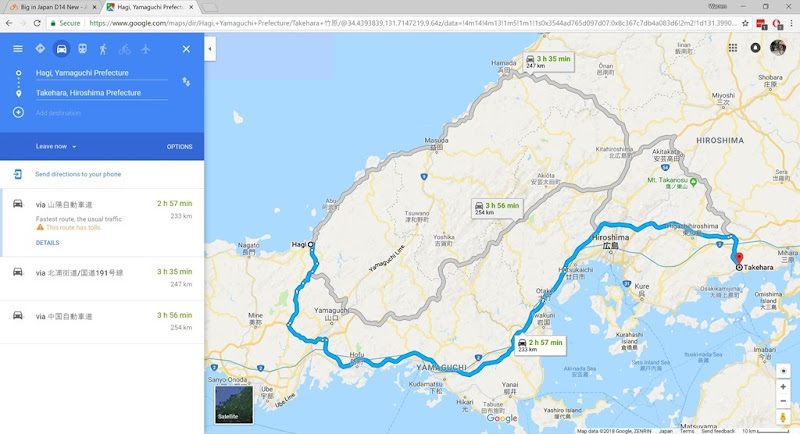Image resolution: width=800 pixels, height=434 pixels.
Task: Zoom in on the map
Action: click(x=783, y=387)
